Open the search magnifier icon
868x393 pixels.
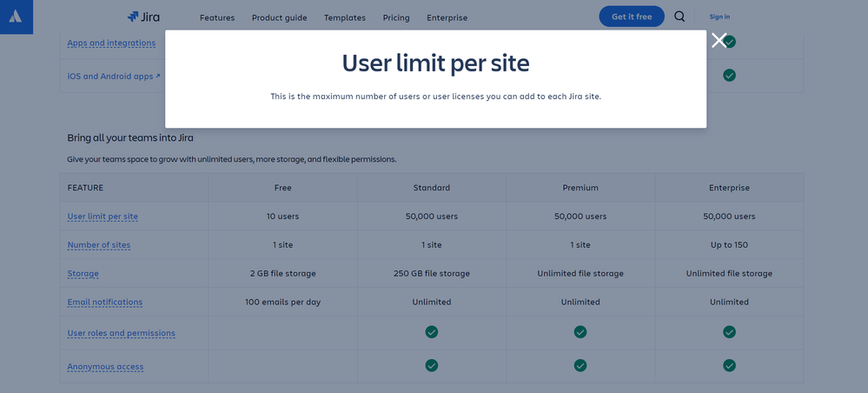679,17
